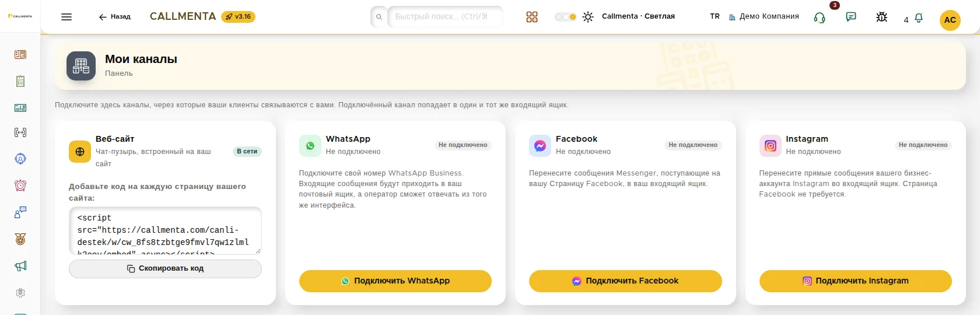Open the megaphone campaigns sidebar icon
Screen dimensions: 980x315
pyautogui.click(x=20, y=266)
